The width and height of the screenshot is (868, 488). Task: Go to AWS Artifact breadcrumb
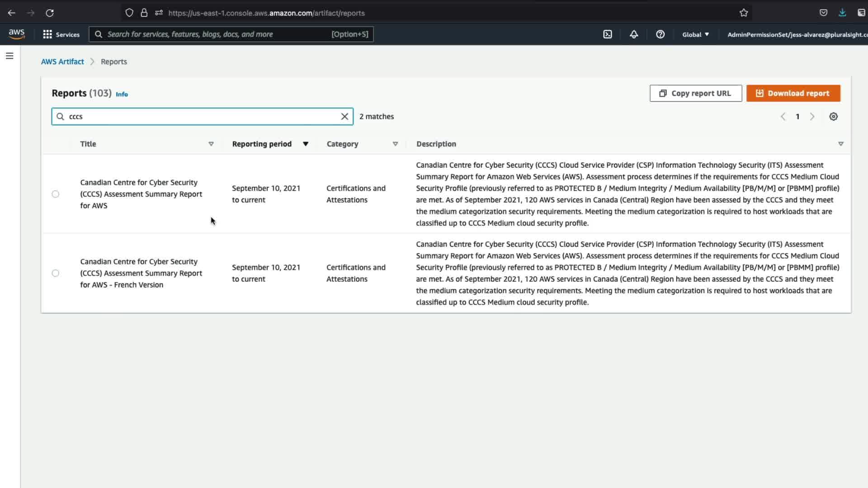62,61
